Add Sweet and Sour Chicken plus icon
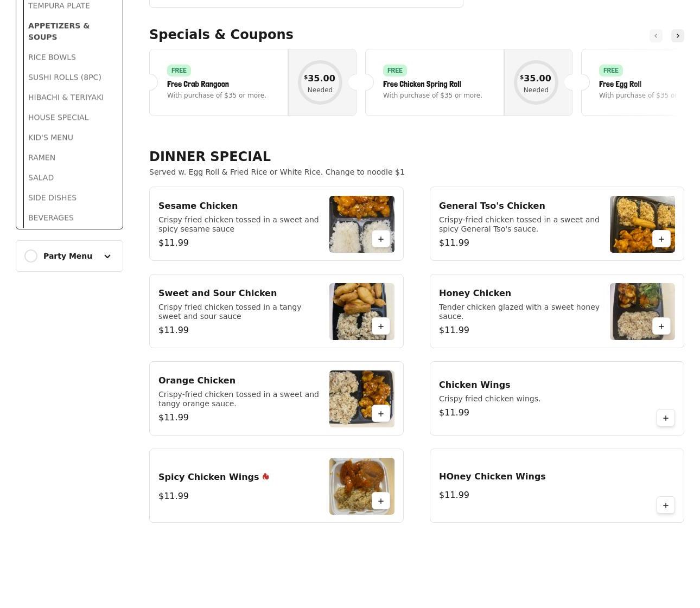The width and height of the screenshot is (700, 608). pos(381,327)
